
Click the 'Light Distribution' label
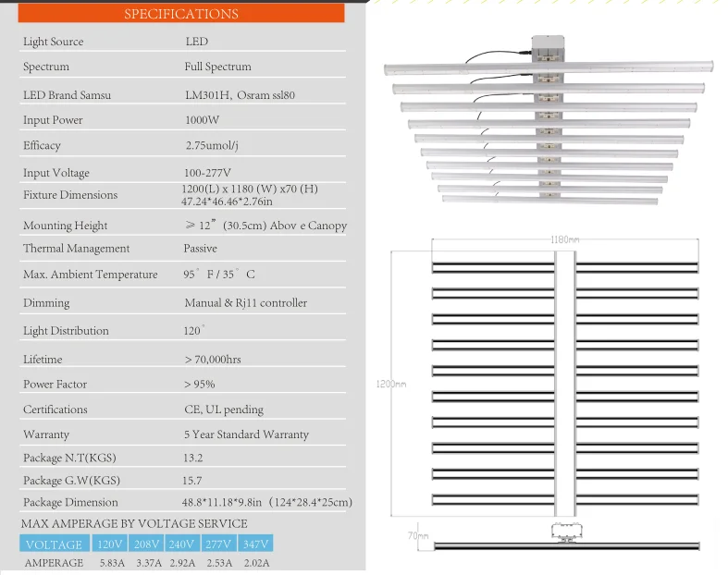[x=66, y=331]
